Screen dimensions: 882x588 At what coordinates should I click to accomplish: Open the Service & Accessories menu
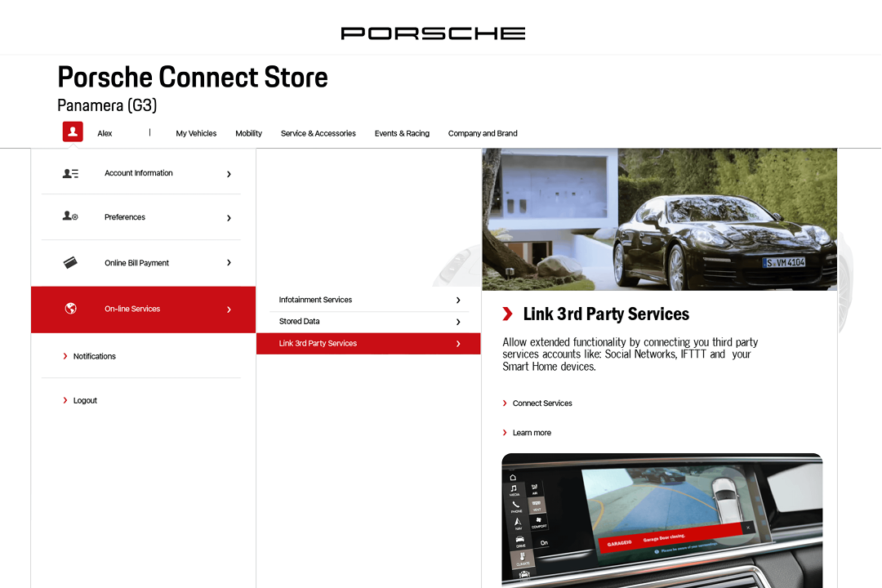(318, 133)
